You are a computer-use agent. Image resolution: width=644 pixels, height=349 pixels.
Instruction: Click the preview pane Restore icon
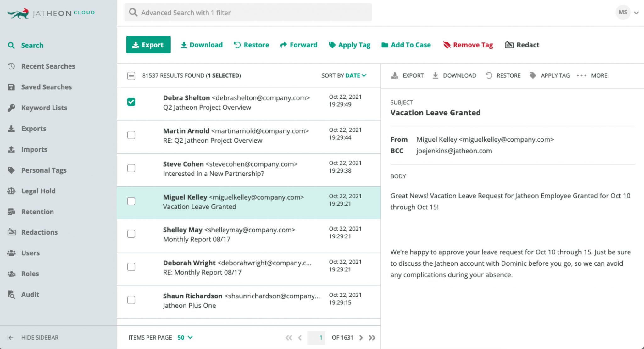(488, 75)
